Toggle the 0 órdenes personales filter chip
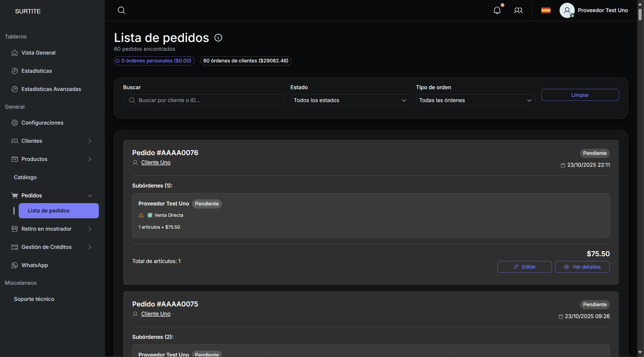Image resolution: width=644 pixels, height=357 pixels. 154,61
